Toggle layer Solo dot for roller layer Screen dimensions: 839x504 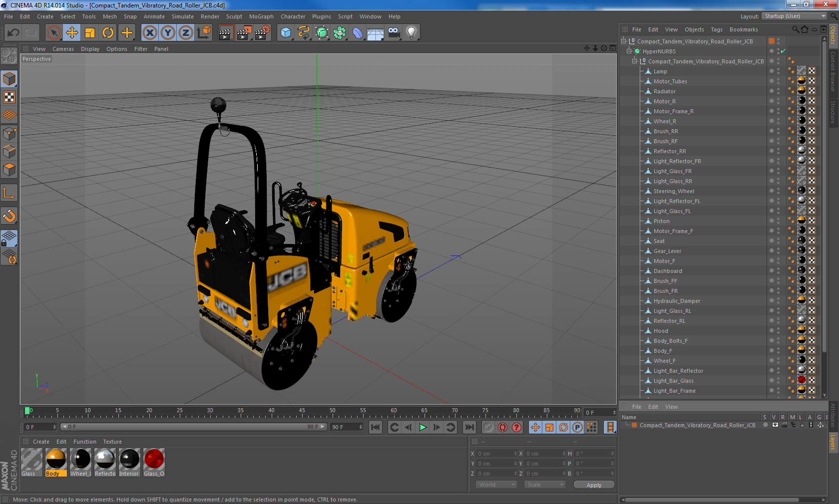coord(765,425)
